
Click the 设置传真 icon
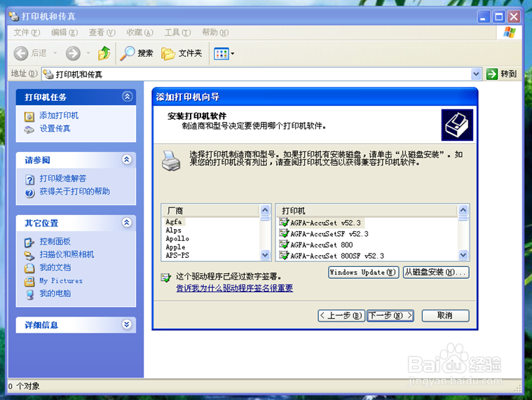[x=29, y=130]
